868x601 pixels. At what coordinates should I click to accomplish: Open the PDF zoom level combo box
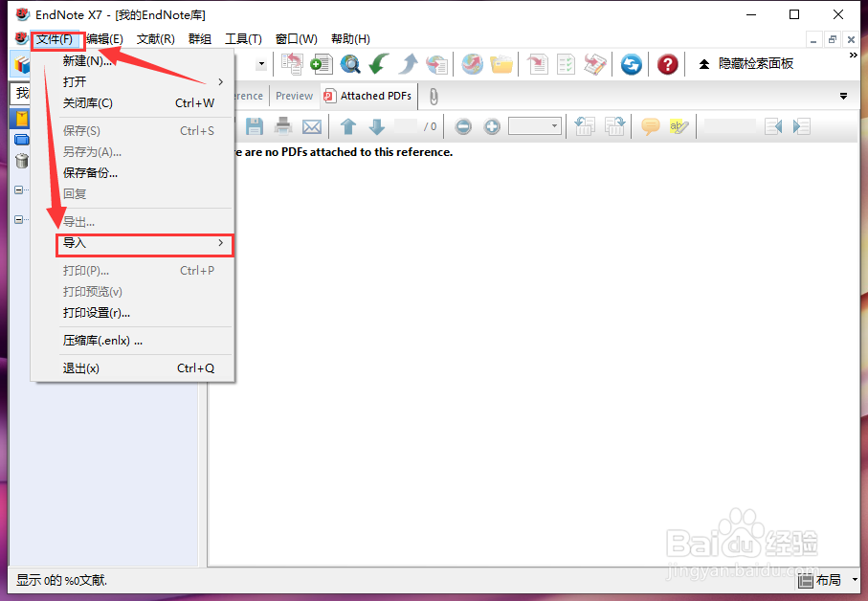pos(535,126)
